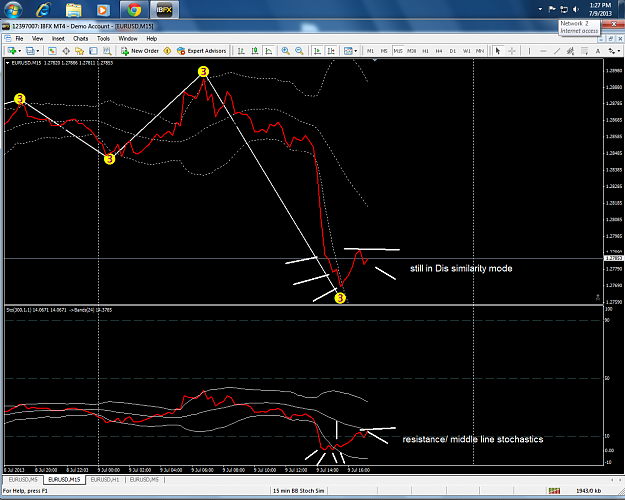Show the Navigator panel (folder with star)
Viewport: 625px width, 500px height.
(79, 51)
